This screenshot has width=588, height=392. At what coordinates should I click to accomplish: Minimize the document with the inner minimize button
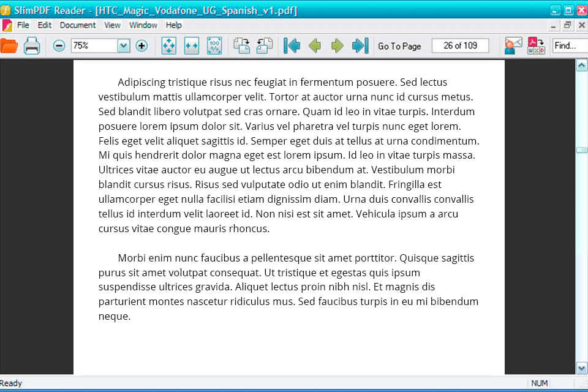point(553,26)
